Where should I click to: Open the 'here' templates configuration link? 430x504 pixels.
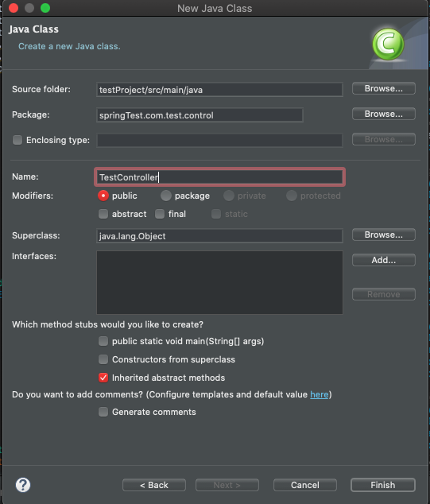pos(320,394)
